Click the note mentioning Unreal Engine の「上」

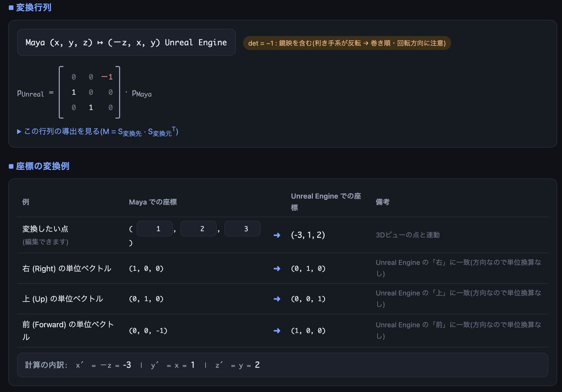[458, 298]
